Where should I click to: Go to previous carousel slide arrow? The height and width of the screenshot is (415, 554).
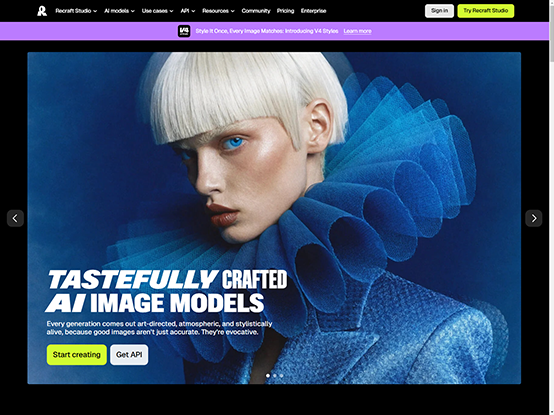pyautogui.click(x=15, y=218)
